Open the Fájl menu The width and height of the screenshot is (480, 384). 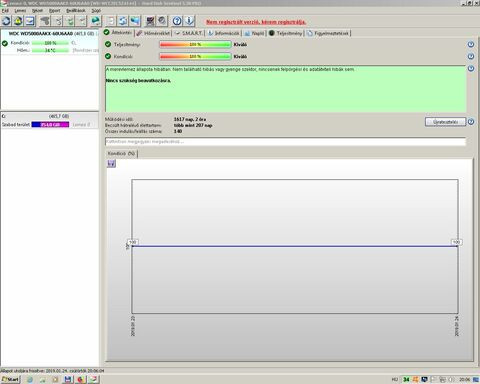pyautogui.click(x=5, y=10)
